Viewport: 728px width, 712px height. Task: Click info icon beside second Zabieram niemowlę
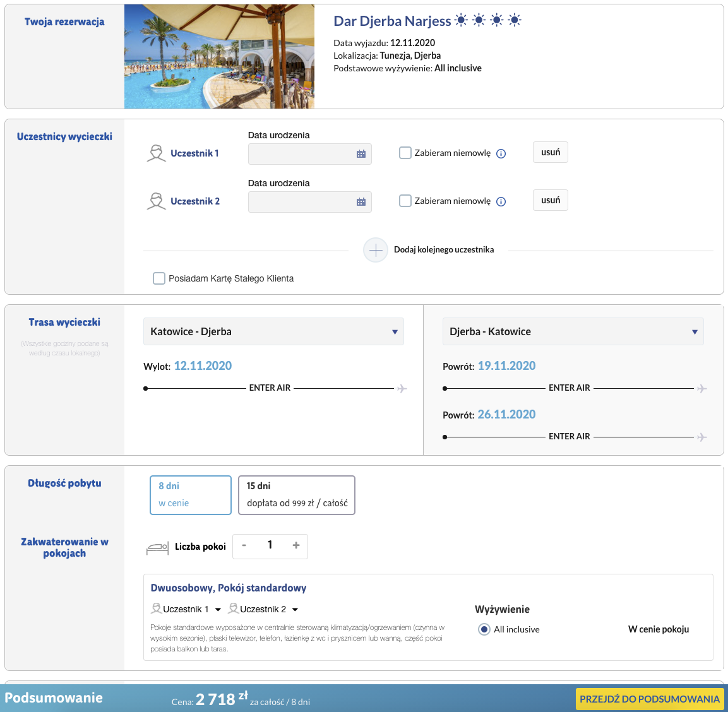point(501,201)
